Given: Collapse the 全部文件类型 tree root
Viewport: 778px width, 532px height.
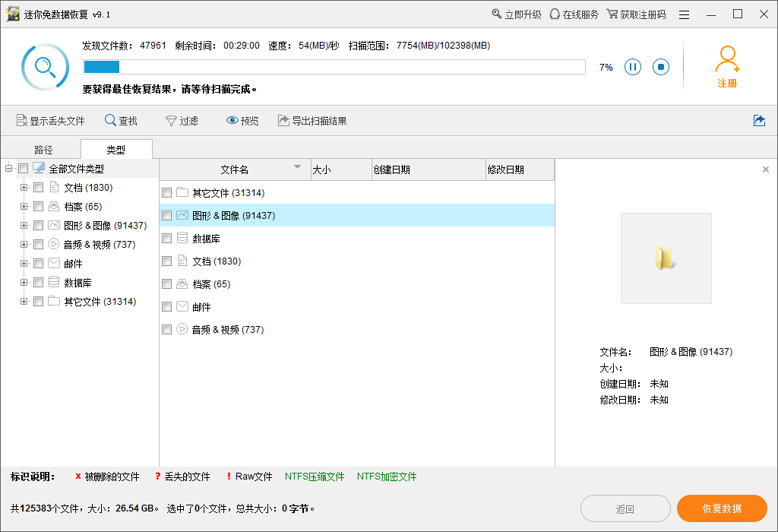Looking at the screenshot, I should coord(8,168).
